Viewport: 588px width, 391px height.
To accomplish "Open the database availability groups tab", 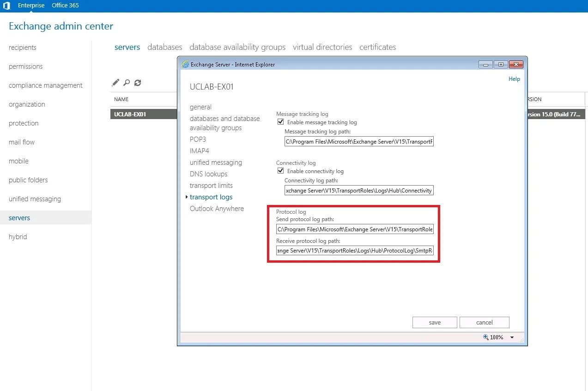I will pyautogui.click(x=237, y=47).
